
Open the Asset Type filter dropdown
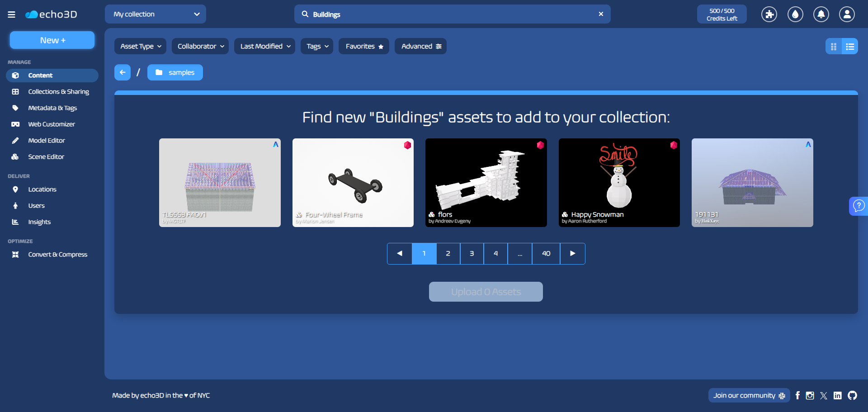tap(140, 46)
